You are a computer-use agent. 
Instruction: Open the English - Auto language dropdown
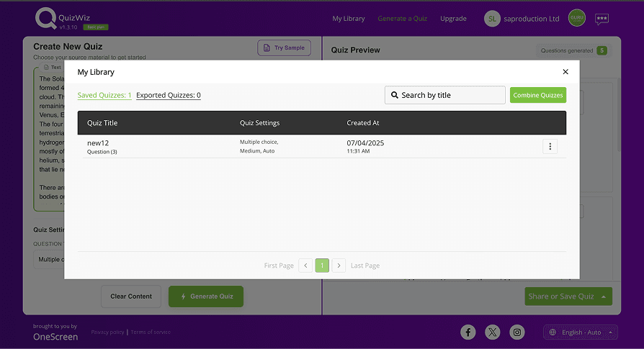[581, 332]
